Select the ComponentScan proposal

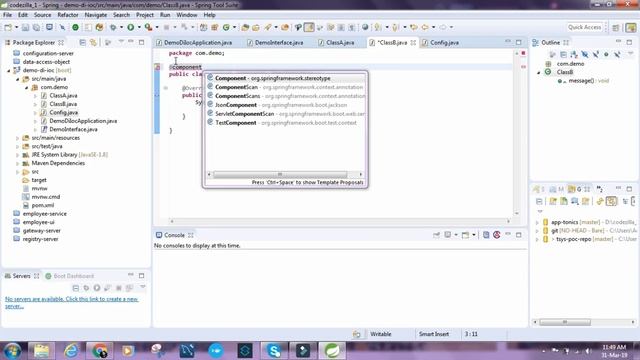point(285,87)
